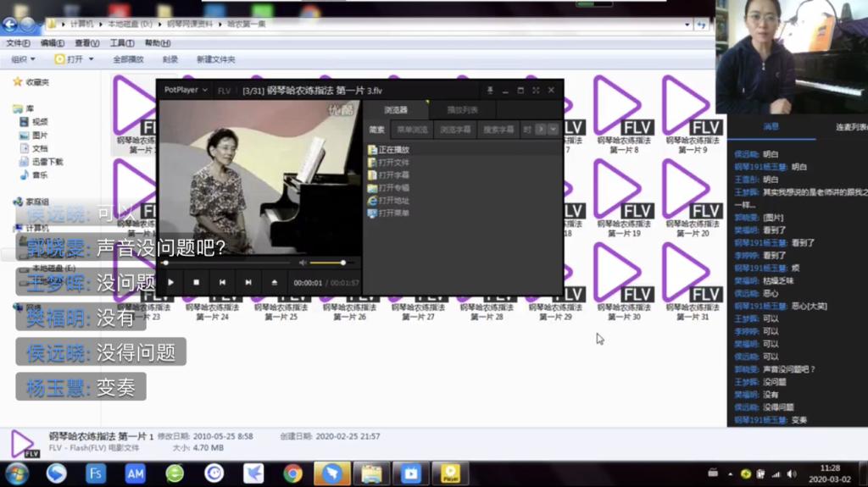Click the 打开地址 globe icon item

393,201
